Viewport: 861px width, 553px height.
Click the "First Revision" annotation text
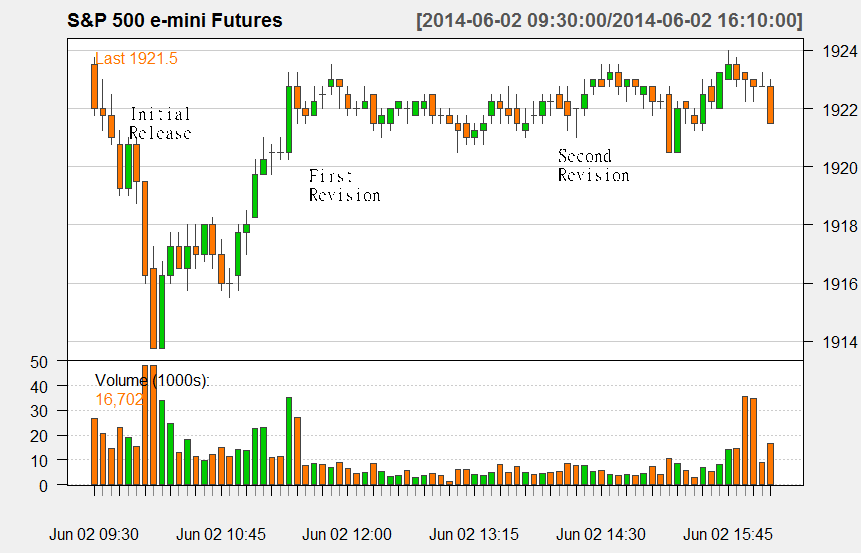pyautogui.click(x=344, y=185)
